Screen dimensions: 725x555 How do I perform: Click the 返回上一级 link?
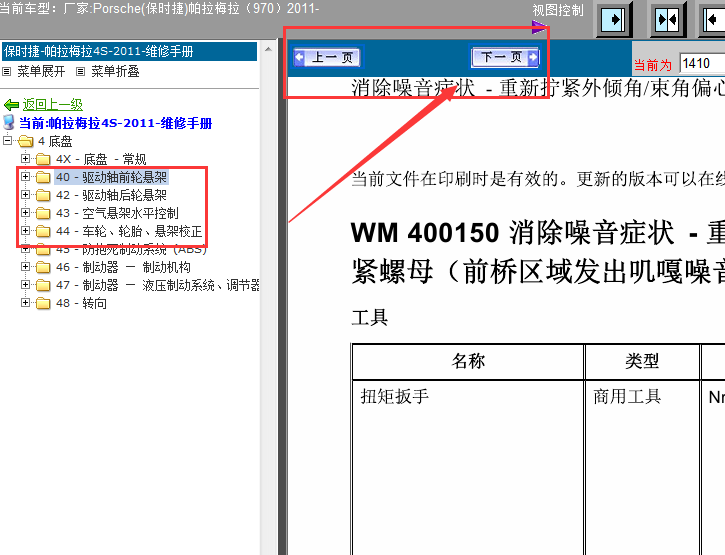pyautogui.click(x=53, y=105)
